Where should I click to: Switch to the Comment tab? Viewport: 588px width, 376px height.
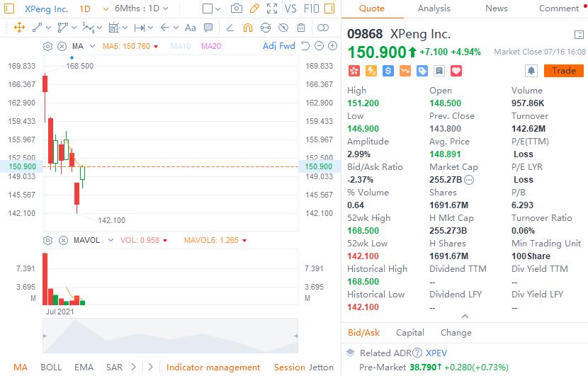coord(559,8)
